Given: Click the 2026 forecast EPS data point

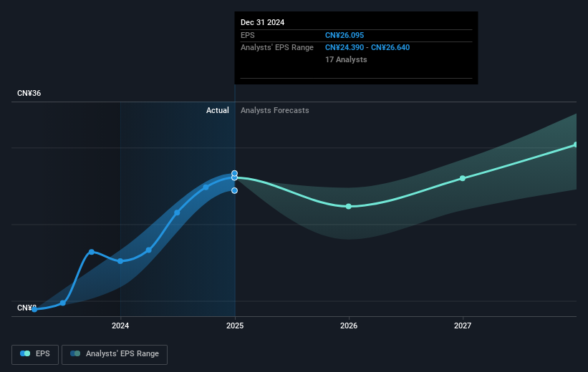Looking at the screenshot, I should coord(348,207).
